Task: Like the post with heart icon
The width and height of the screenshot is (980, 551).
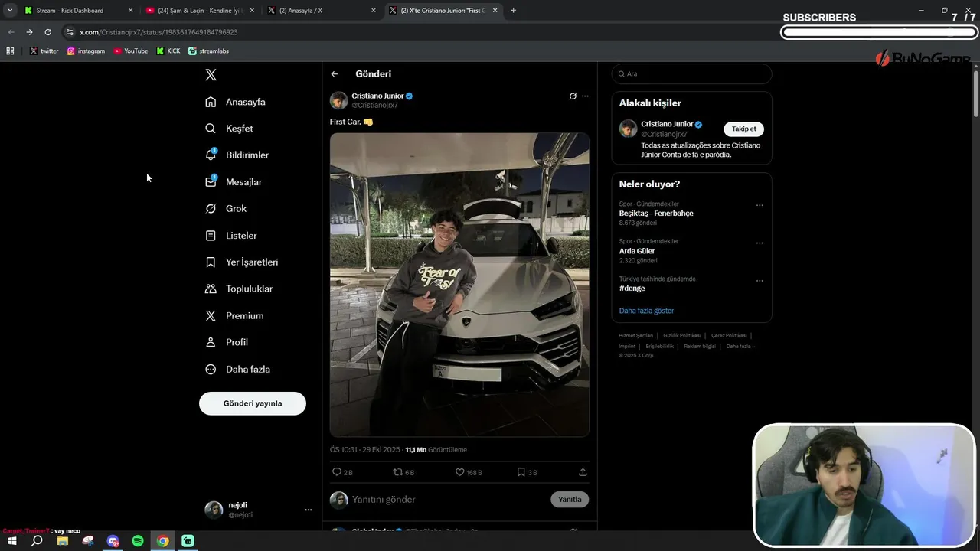Action: click(x=460, y=472)
